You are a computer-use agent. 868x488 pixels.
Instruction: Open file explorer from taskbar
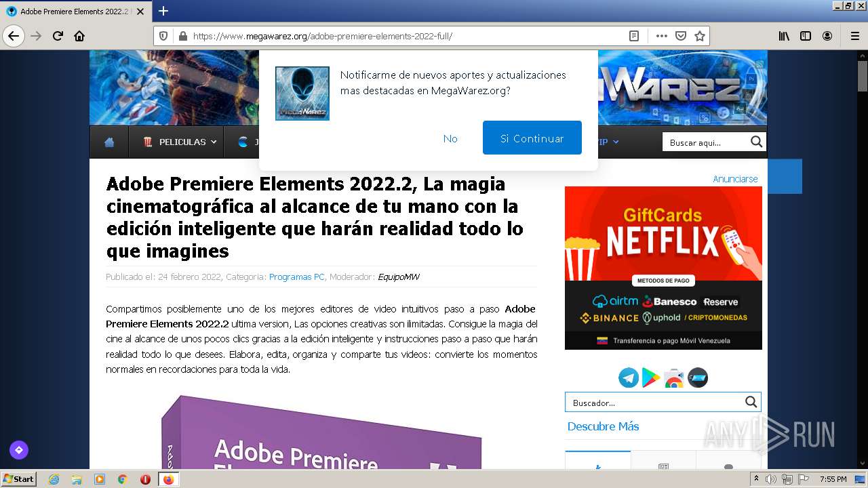[x=77, y=479]
